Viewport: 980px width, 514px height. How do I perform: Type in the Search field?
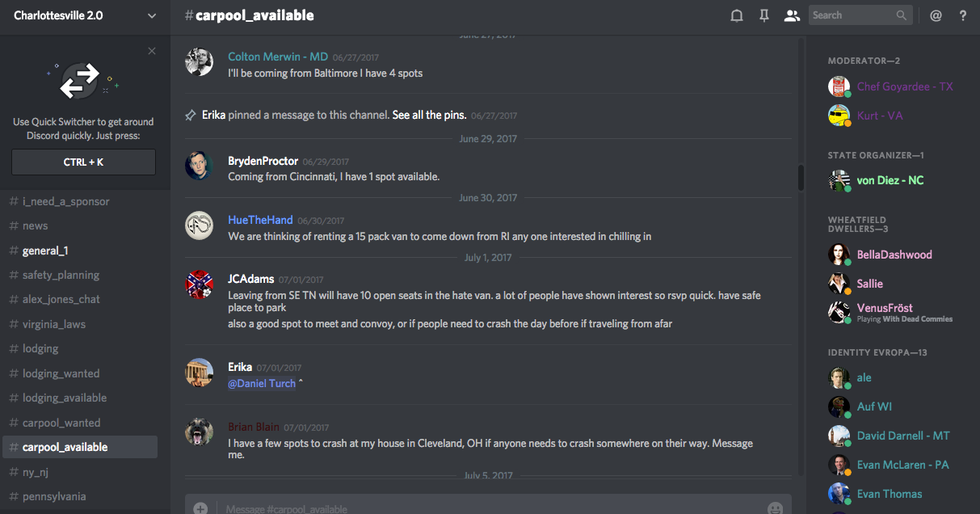point(852,15)
